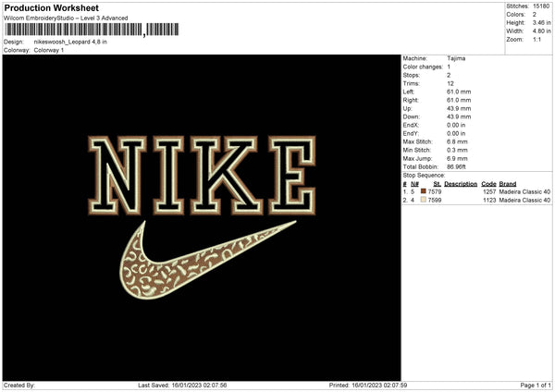Click the Total Bobbin value

(456, 166)
